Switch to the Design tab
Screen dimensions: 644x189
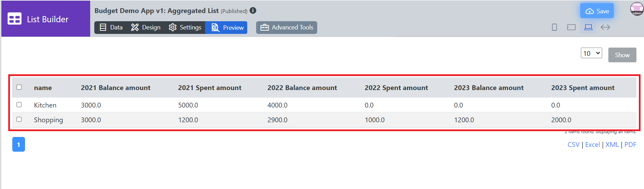146,27
